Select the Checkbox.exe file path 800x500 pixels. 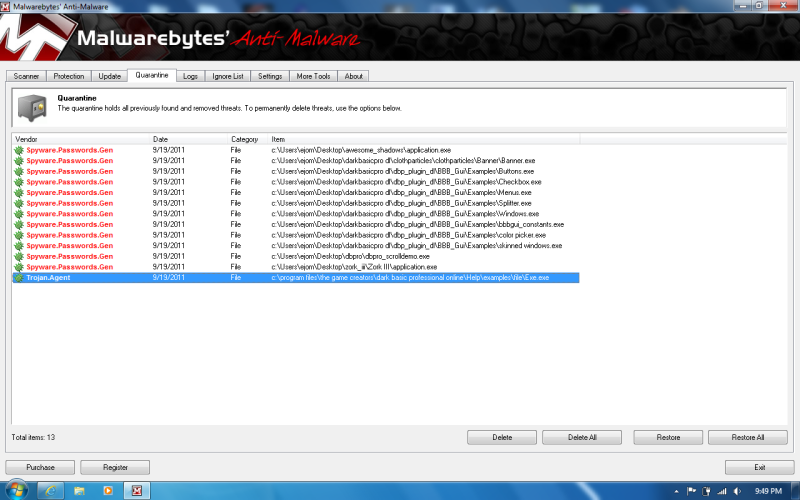(x=406, y=182)
